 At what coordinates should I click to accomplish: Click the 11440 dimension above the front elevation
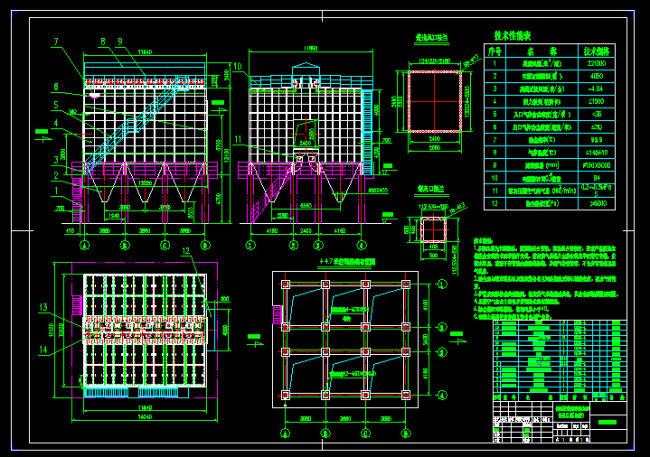pyautogui.click(x=144, y=52)
